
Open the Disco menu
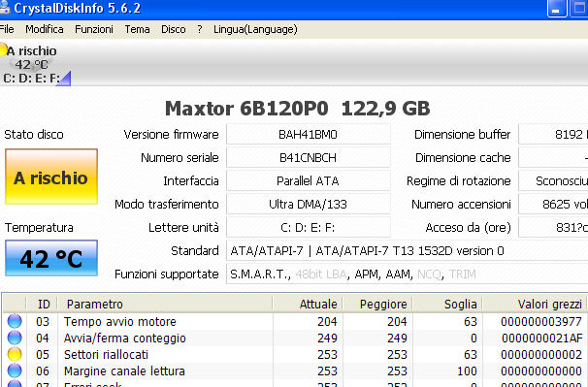(174, 29)
